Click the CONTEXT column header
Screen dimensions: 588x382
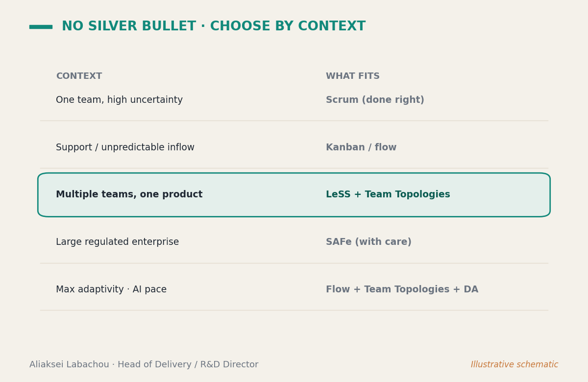click(79, 76)
